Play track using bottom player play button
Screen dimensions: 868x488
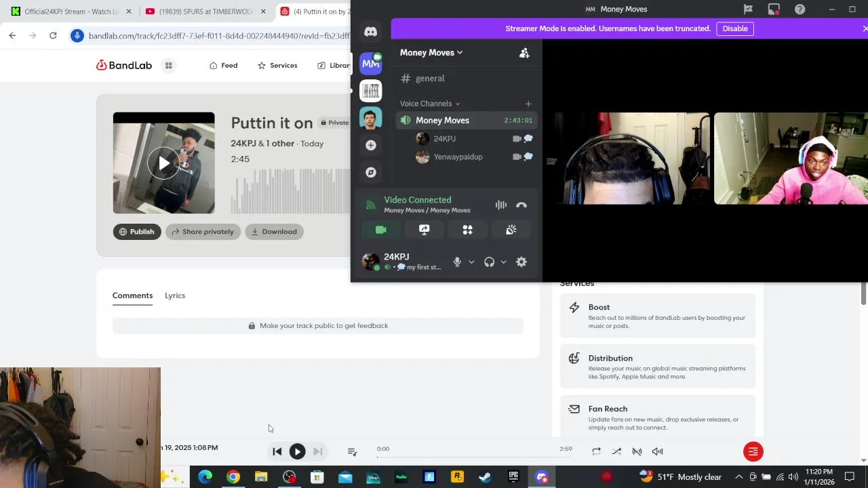click(297, 451)
